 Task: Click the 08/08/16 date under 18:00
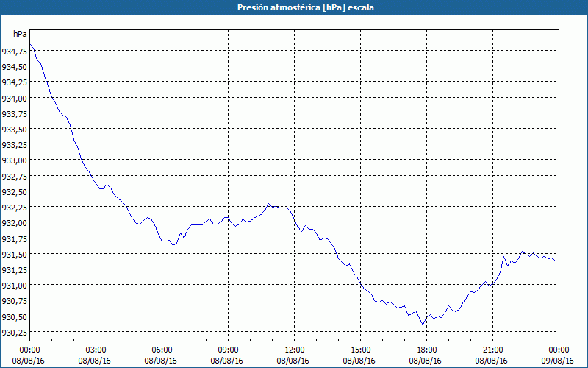pos(426,361)
